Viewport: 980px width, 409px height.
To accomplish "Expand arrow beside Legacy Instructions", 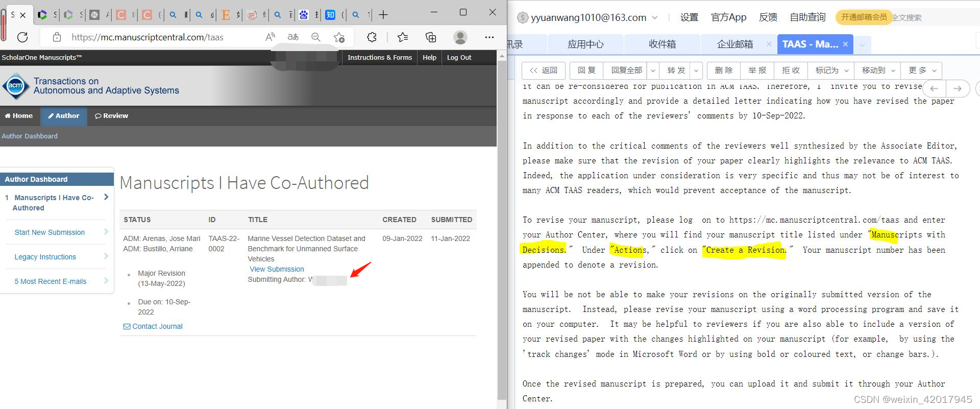I will coord(106,256).
